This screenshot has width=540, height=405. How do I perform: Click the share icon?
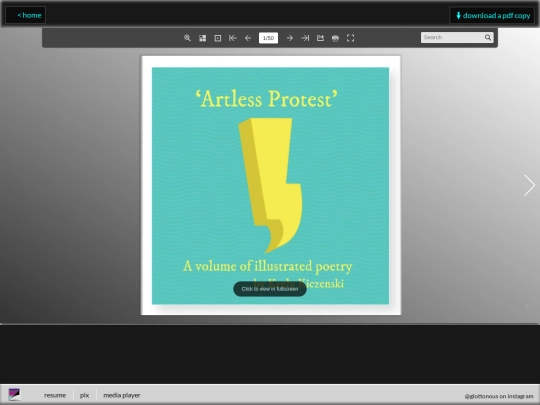[320, 38]
